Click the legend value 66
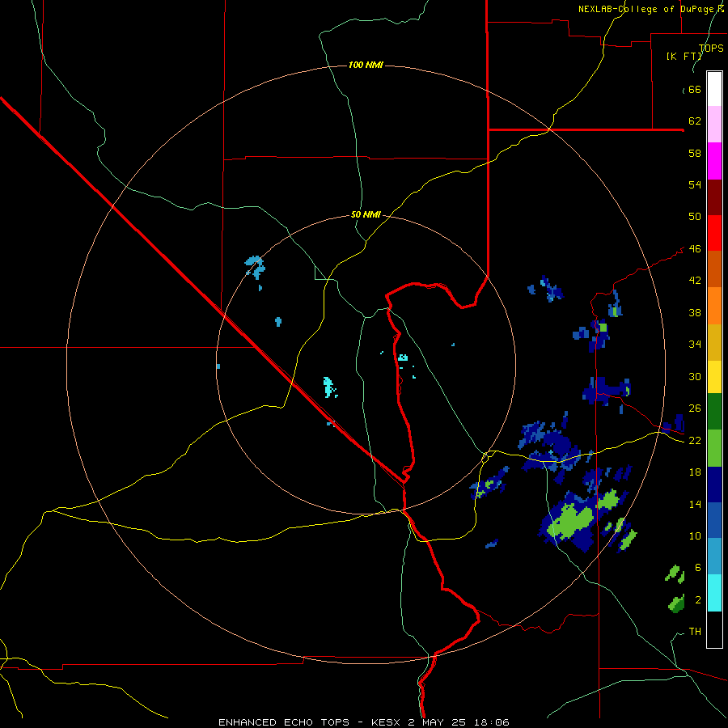This screenshot has height=728, width=728. tap(695, 90)
